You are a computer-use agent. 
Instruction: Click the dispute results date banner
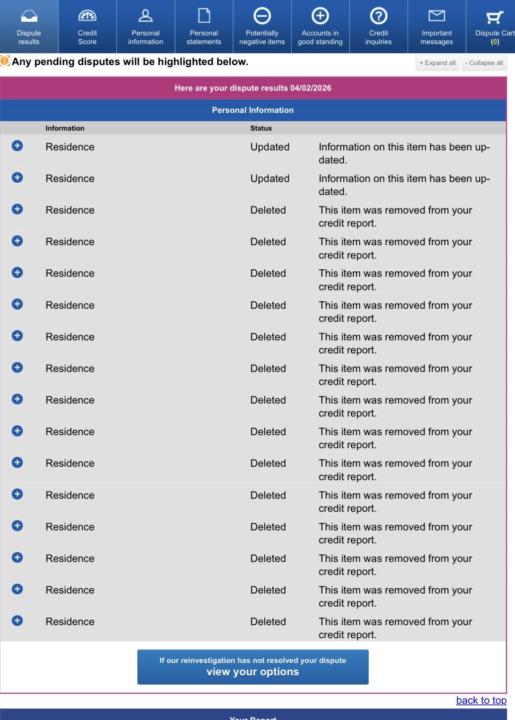click(x=253, y=88)
